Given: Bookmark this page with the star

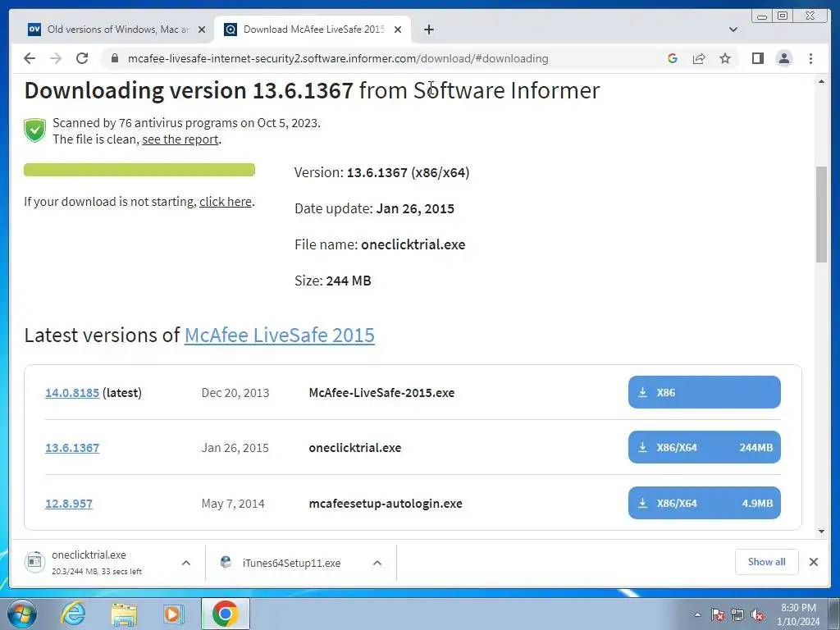Looking at the screenshot, I should click(x=725, y=58).
